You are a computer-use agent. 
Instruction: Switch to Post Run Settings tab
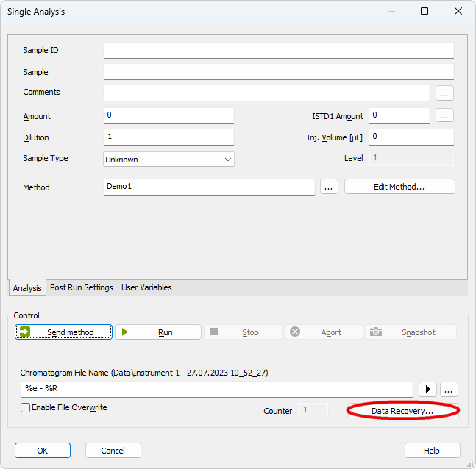tap(81, 287)
